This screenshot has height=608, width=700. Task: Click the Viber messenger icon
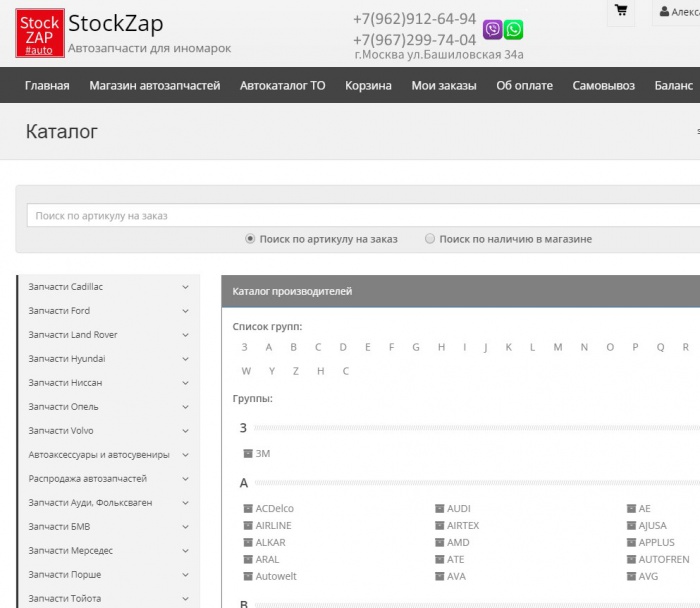coord(492,30)
